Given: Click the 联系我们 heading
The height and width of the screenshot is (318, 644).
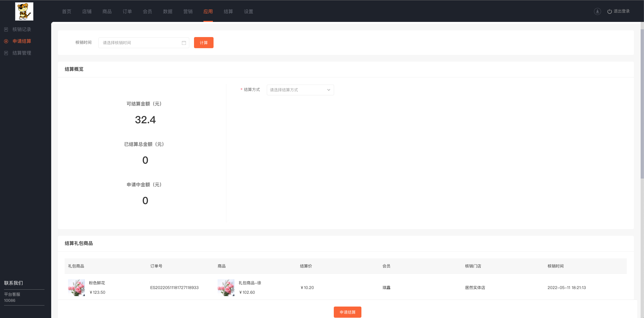Looking at the screenshot, I should 13,283.
